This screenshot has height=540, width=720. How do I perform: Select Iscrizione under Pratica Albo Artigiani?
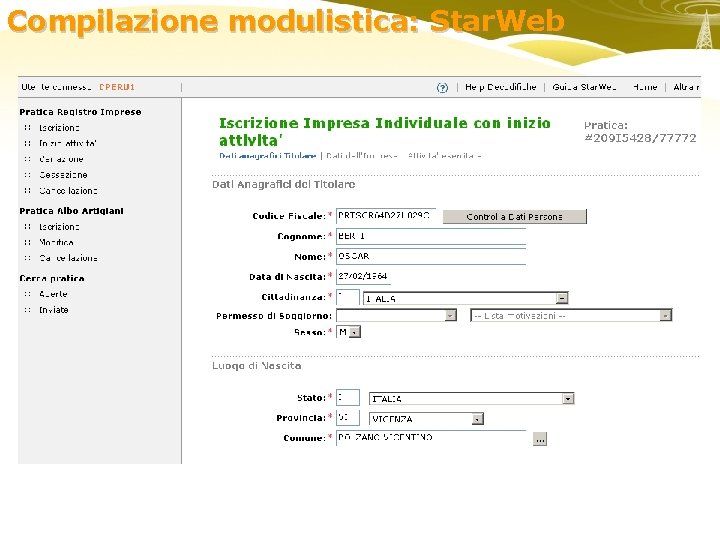(59, 226)
